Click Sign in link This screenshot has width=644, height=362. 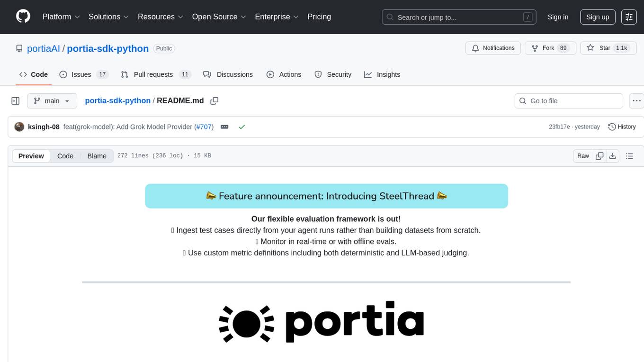pos(558,17)
